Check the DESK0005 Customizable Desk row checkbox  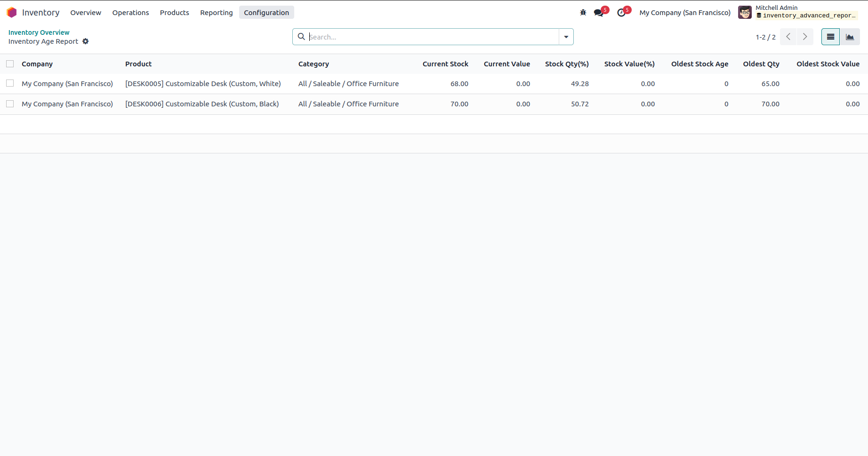[x=10, y=84]
